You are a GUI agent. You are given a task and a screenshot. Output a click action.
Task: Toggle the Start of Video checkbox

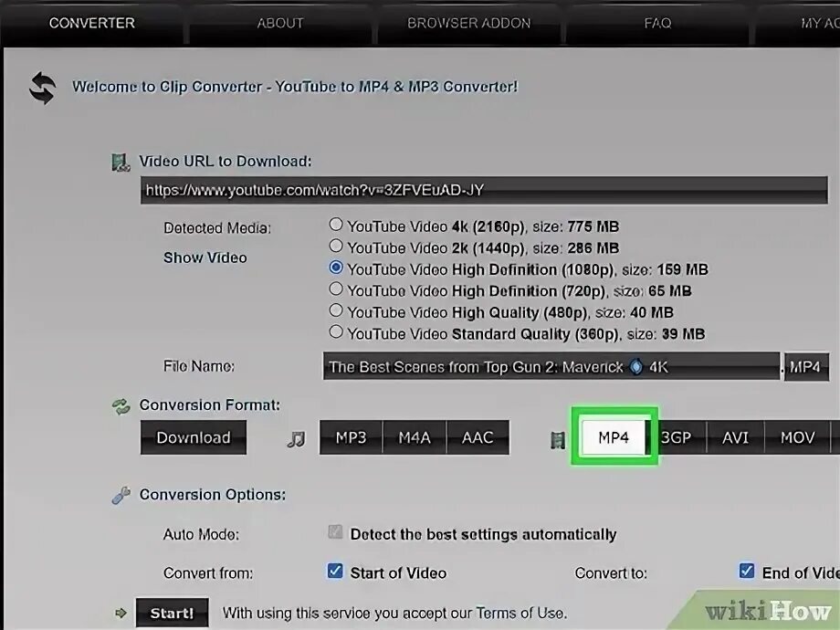335,571
